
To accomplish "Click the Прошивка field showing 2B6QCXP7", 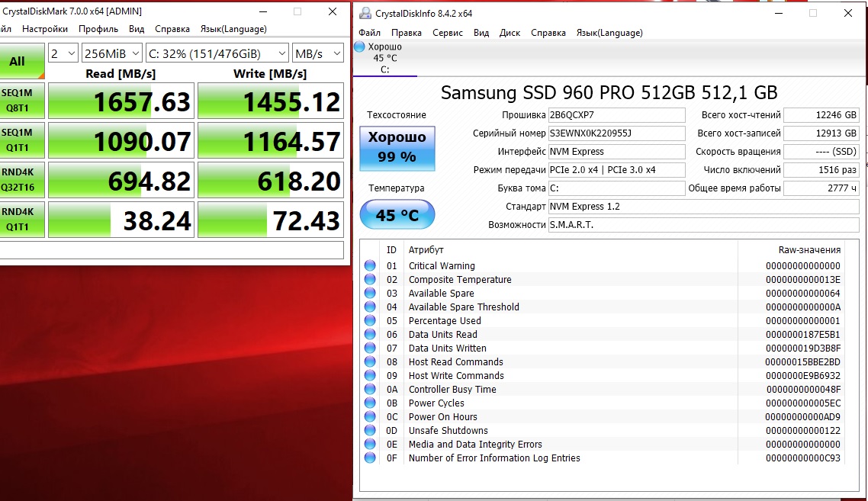I will (617, 115).
